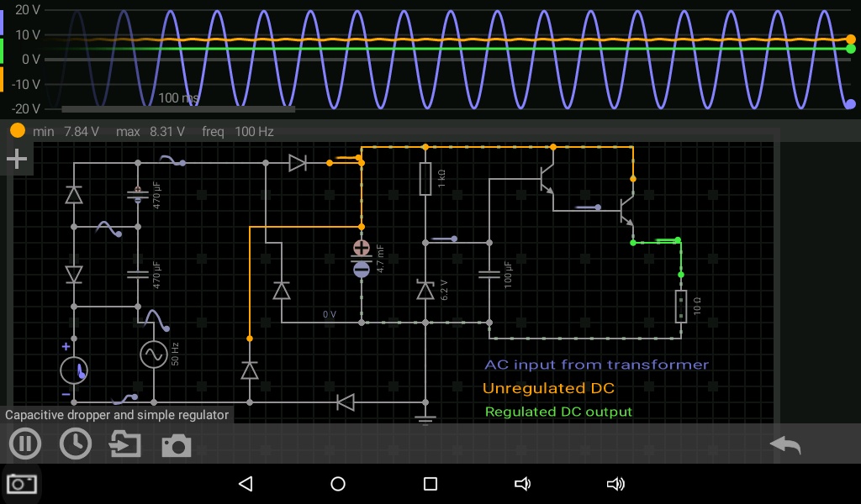Select the 100 µF capacitor
The width and height of the screenshot is (861, 504).
pos(489,274)
